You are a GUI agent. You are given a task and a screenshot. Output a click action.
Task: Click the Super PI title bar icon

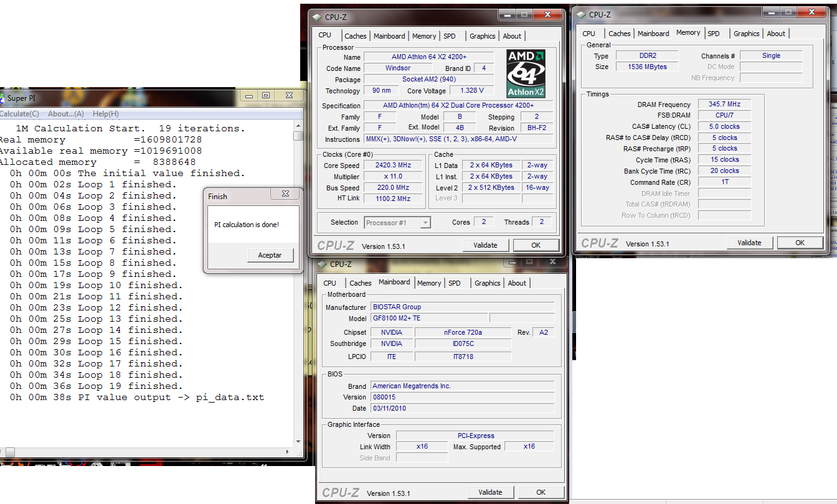pyautogui.click(x=2, y=98)
